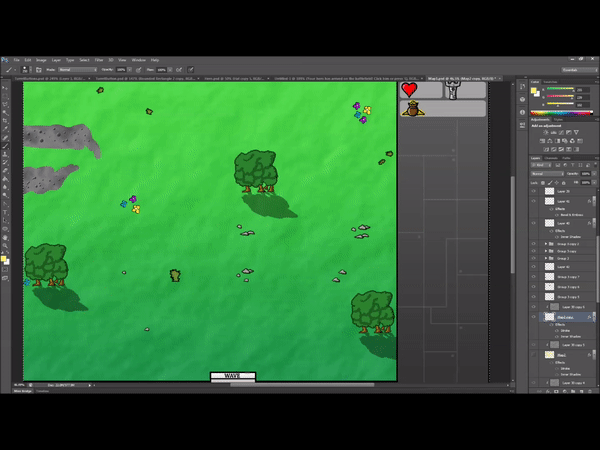This screenshot has height=450, width=600.
Task: Select the Move tool
Action: pyautogui.click(x=5, y=86)
